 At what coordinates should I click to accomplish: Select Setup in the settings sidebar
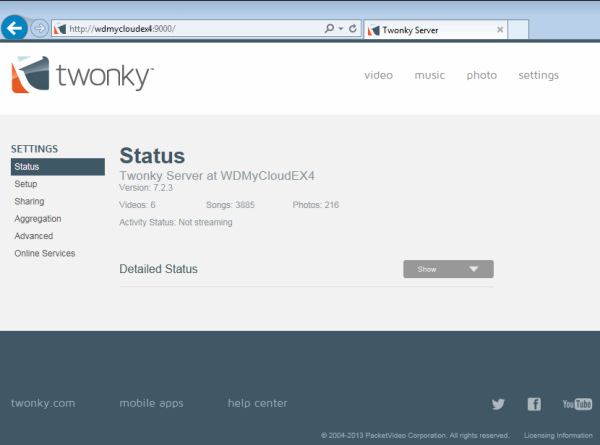pos(26,184)
